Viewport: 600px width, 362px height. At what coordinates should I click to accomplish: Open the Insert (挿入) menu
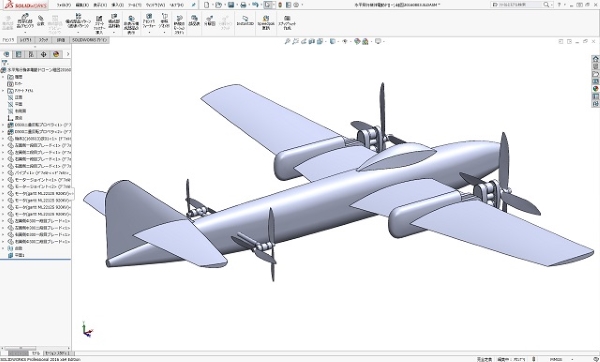(117, 5)
